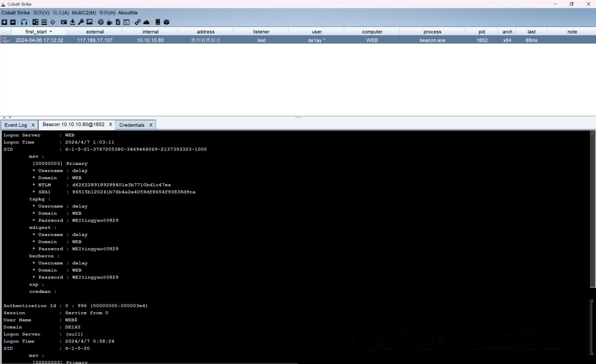Click the splitter handle between table and console
Image resolution: width=596 pixels, height=364 pixels.
(298, 117)
